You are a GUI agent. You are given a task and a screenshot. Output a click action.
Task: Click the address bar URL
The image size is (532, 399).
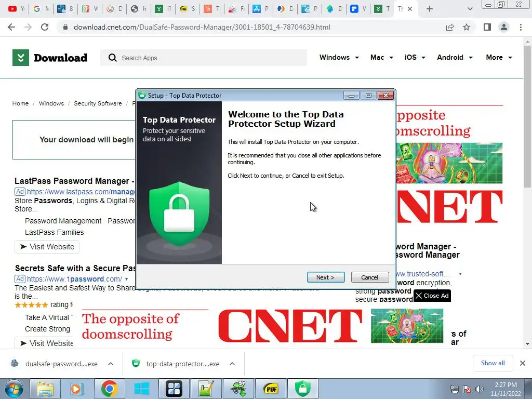coord(202,27)
